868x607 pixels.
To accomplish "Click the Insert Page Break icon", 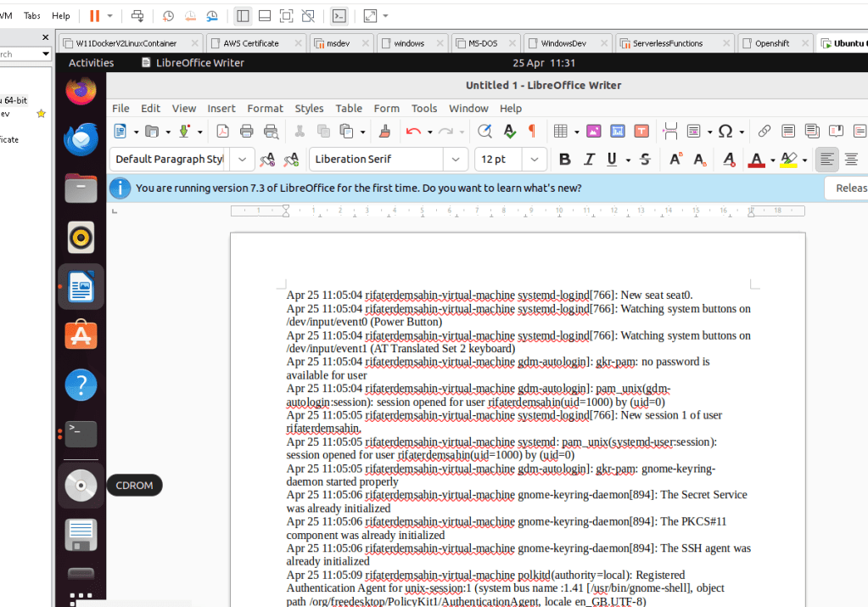I will pos(670,132).
